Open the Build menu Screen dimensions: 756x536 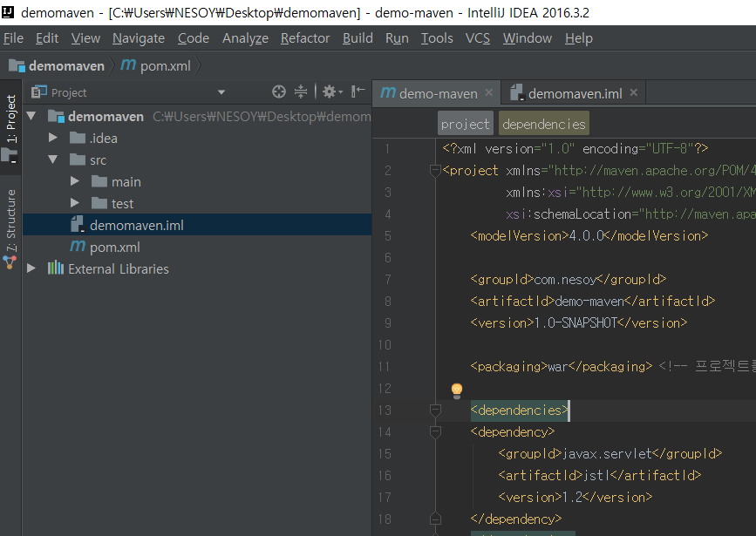click(x=358, y=38)
